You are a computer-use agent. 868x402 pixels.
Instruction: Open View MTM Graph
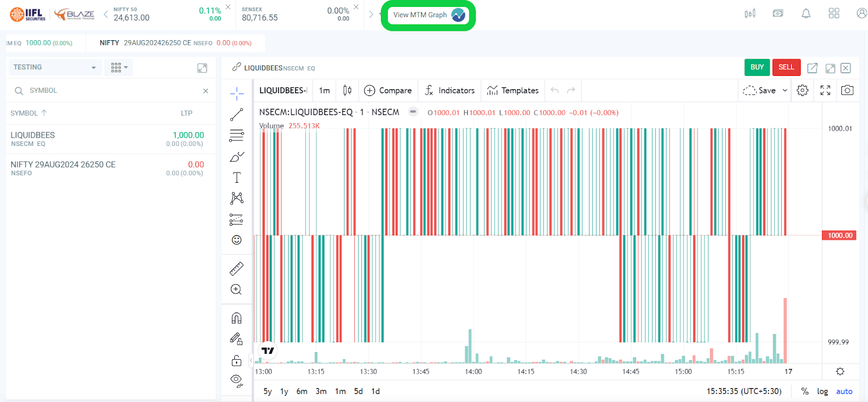pyautogui.click(x=429, y=15)
